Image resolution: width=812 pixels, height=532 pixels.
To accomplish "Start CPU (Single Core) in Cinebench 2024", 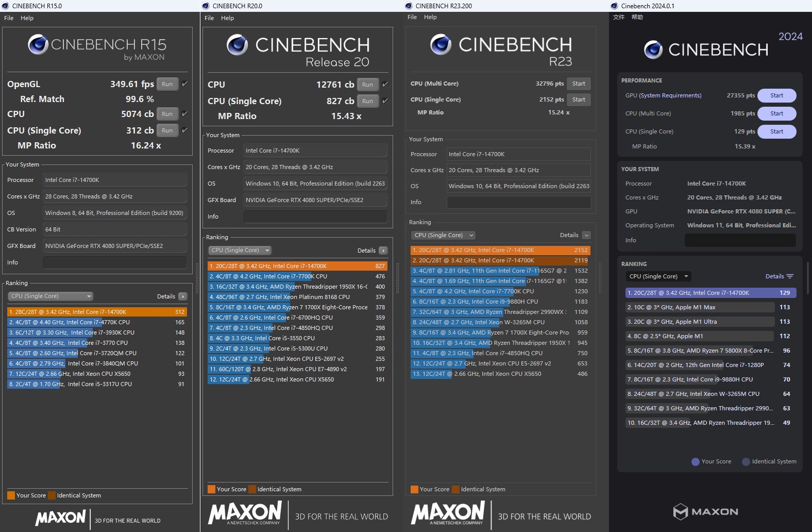I will (x=777, y=131).
